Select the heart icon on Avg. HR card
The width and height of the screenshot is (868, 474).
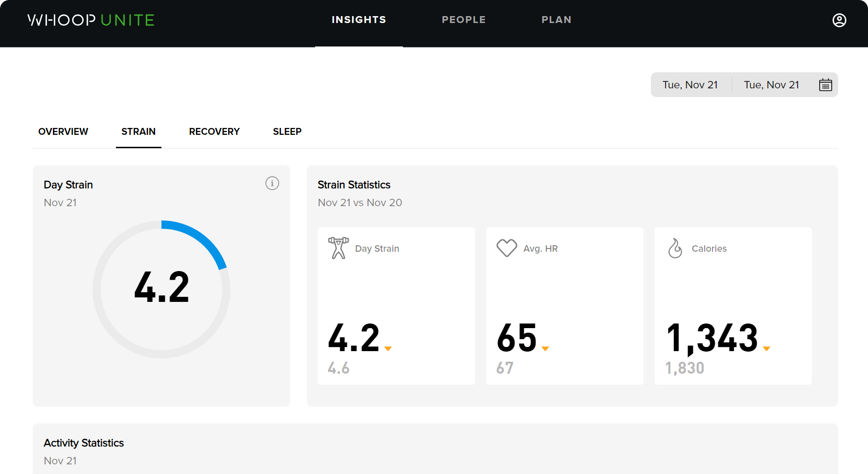click(506, 248)
